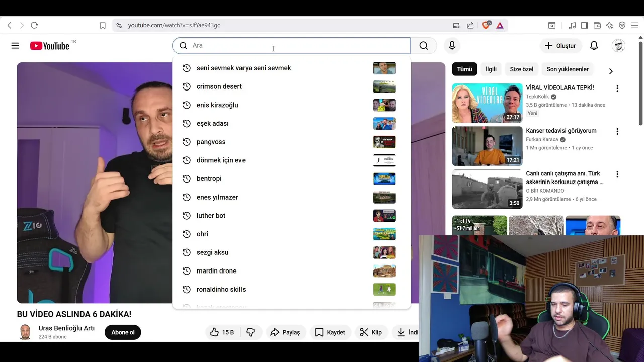Select the luther bot suggestion
The width and height of the screenshot is (644, 362).
(x=291, y=216)
